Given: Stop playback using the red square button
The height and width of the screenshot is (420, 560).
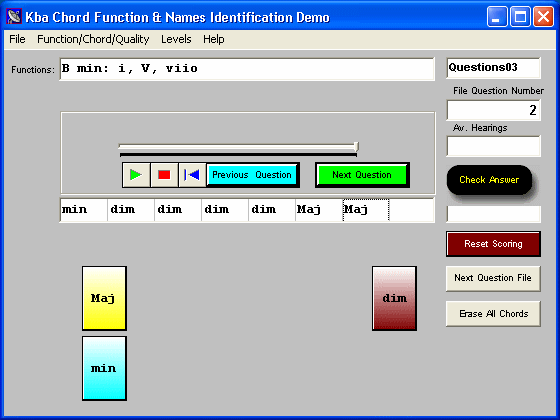Looking at the screenshot, I should pos(164,175).
